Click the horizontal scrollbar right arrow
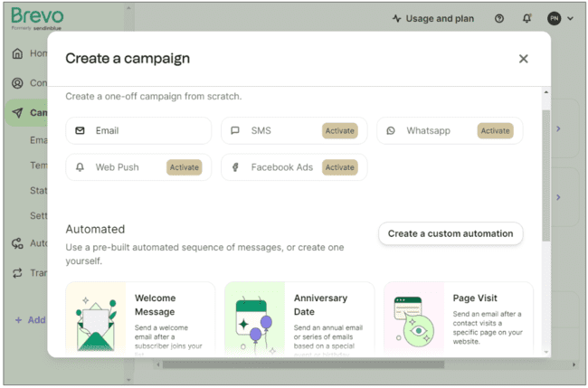 pos(574,364)
